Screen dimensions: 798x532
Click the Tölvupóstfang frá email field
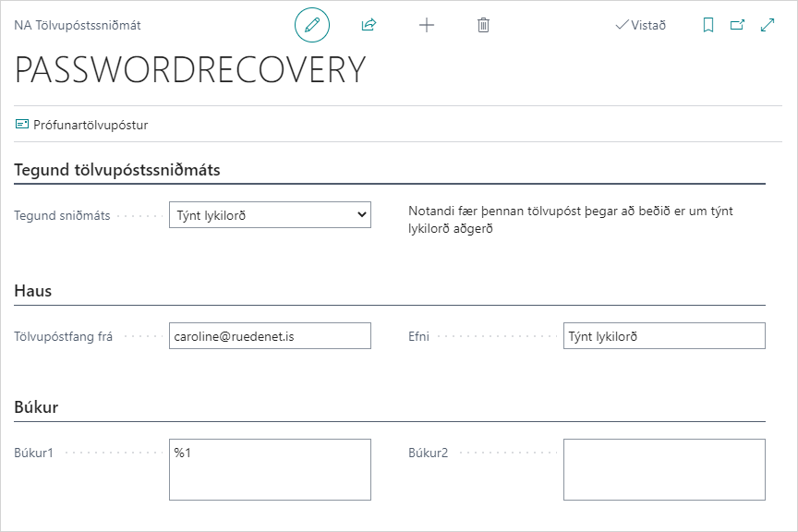pyautogui.click(x=270, y=336)
